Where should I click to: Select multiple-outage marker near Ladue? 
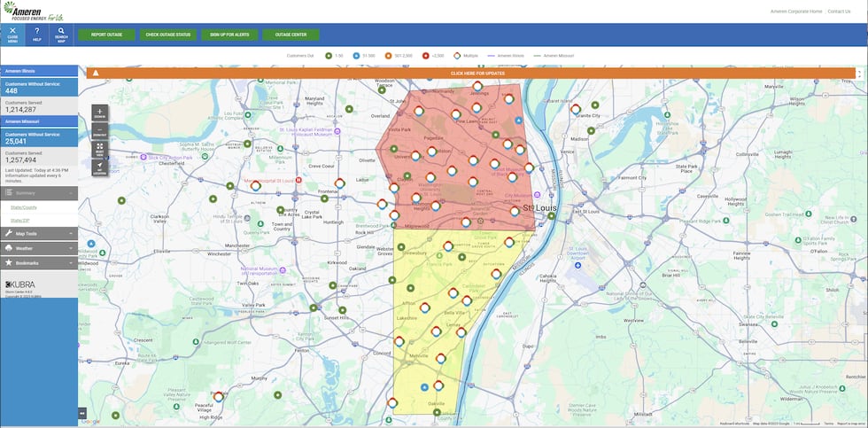point(340,183)
